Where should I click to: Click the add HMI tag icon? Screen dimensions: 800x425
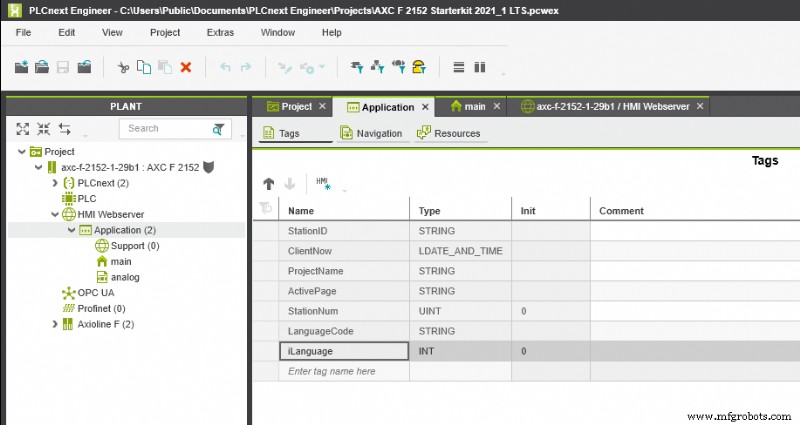point(323,183)
